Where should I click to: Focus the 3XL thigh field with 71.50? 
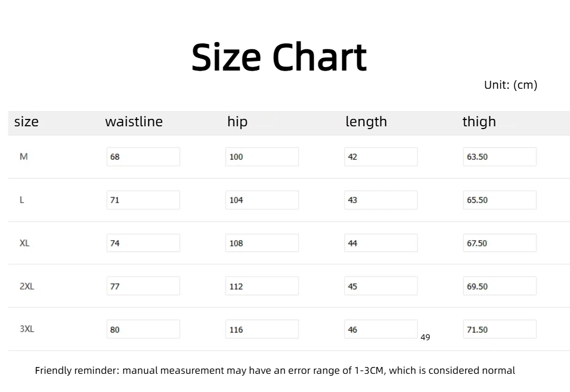pos(499,329)
